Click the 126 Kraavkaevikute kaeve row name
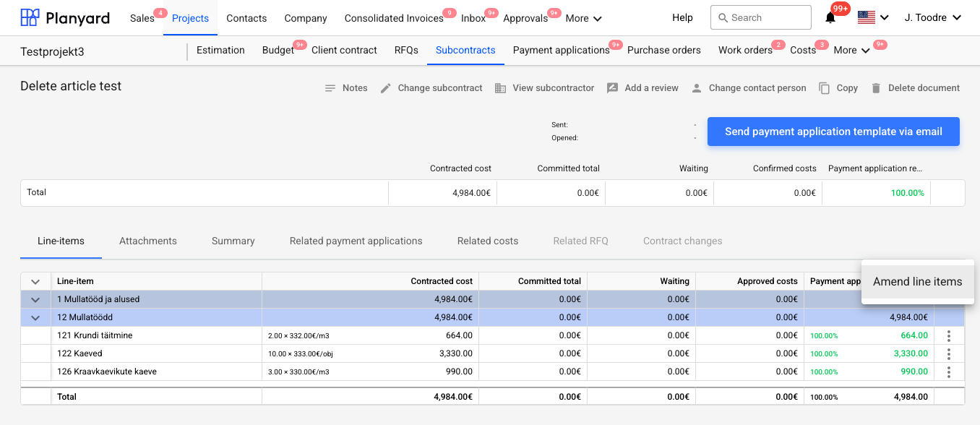This screenshot has width=980, height=425. pyautogui.click(x=107, y=372)
